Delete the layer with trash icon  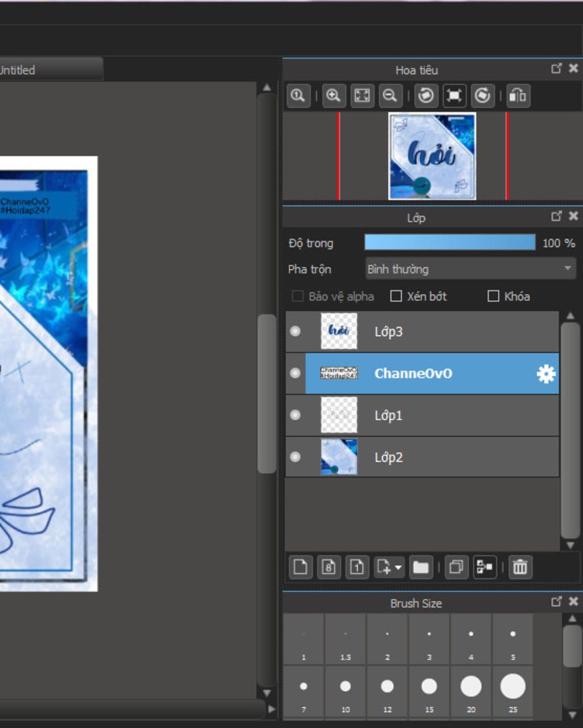[x=520, y=567]
